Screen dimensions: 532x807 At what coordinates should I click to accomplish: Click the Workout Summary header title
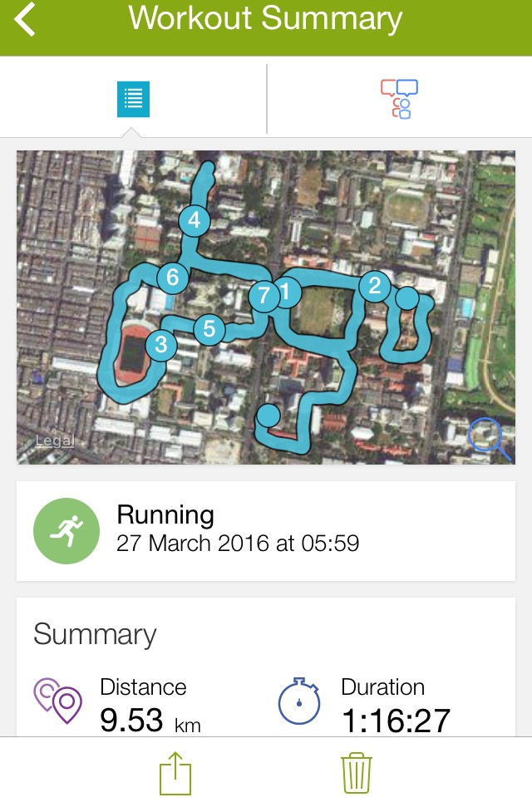click(265, 18)
